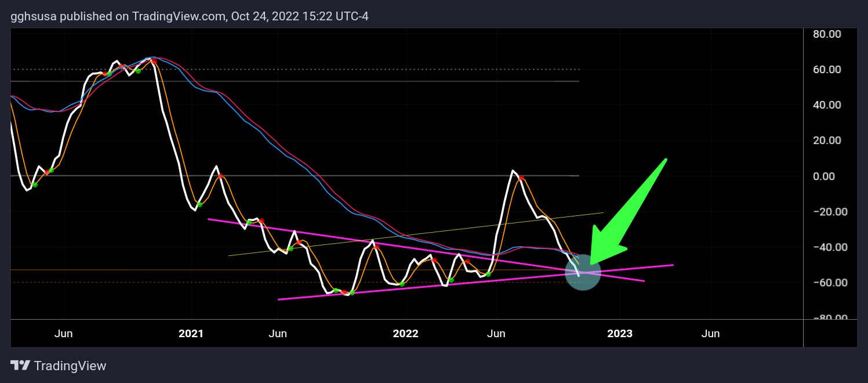Select the 60.00 price axis label
868x383 pixels.
[827, 70]
